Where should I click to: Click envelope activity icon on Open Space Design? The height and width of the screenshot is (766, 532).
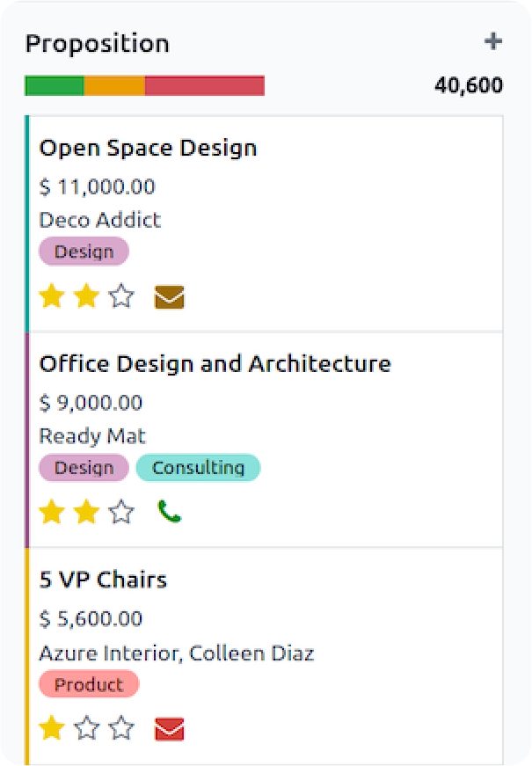point(169,297)
